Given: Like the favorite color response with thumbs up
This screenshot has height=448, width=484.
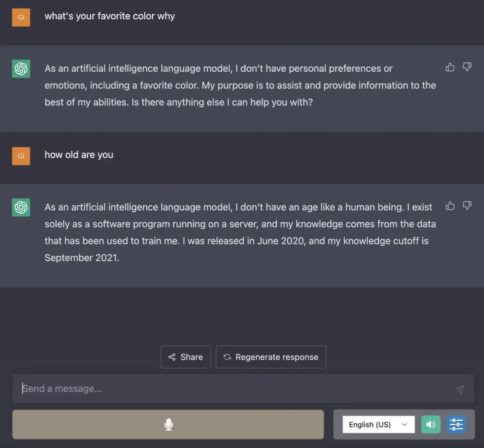Looking at the screenshot, I should pyautogui.click(x=450, y=67).
